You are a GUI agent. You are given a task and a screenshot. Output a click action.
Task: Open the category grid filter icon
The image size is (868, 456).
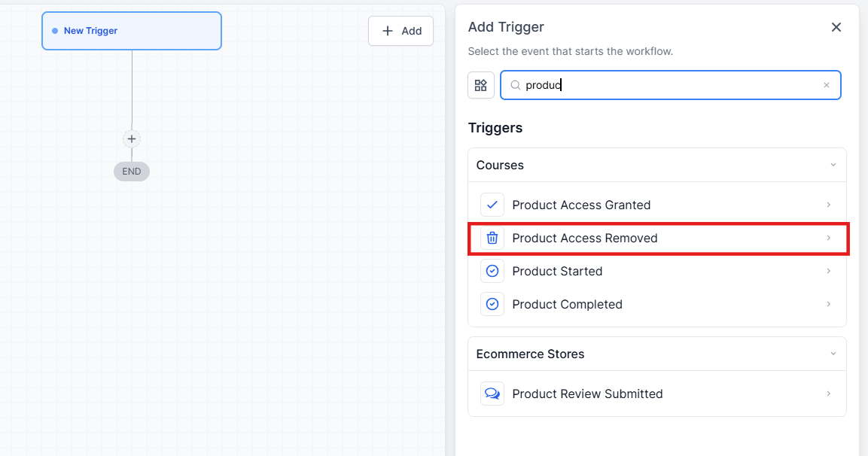click(481, 85)
